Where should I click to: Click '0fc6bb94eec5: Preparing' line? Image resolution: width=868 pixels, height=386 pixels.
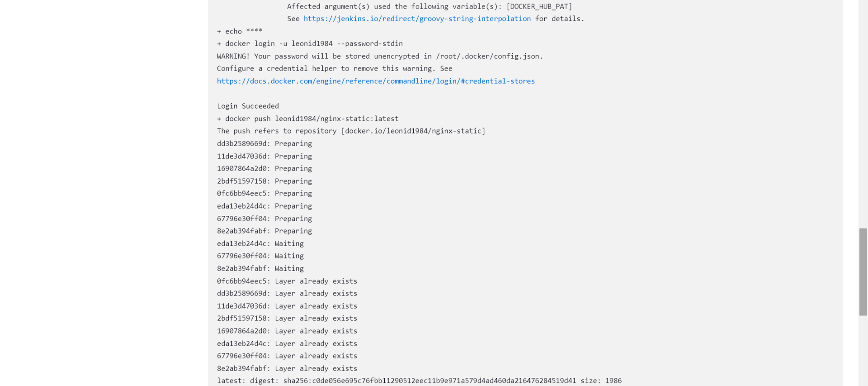pos(264,193)
